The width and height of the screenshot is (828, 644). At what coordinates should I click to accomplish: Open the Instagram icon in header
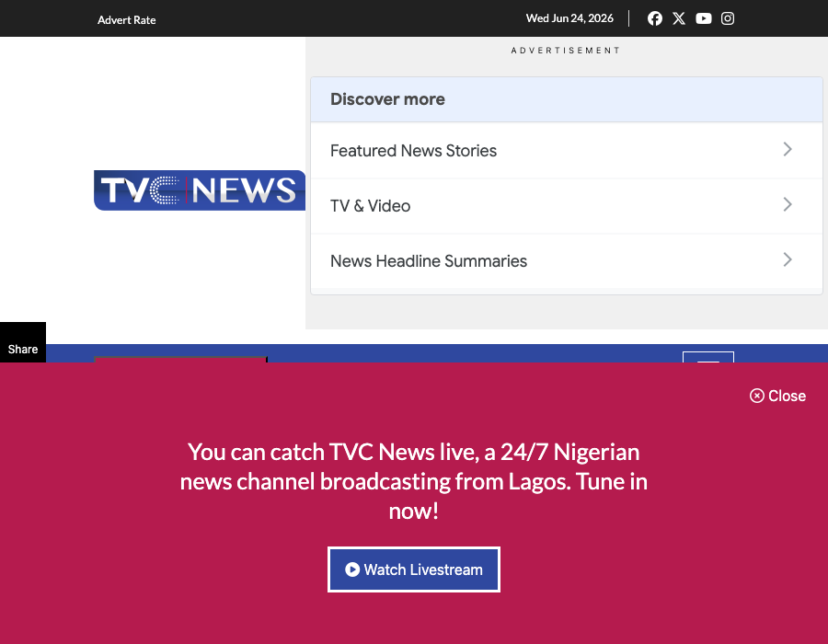[x=728, y=18]
